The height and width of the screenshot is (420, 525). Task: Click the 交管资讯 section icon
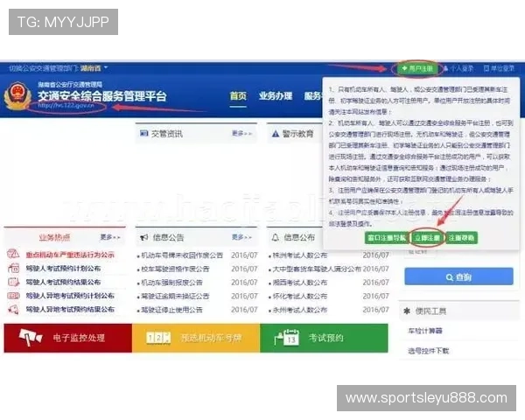coord(143,134)
